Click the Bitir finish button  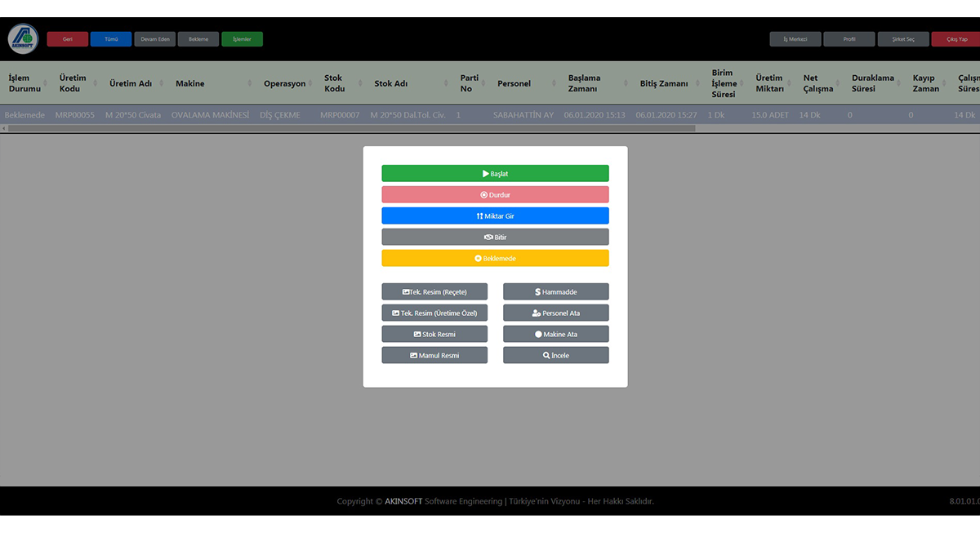[495, 238]
